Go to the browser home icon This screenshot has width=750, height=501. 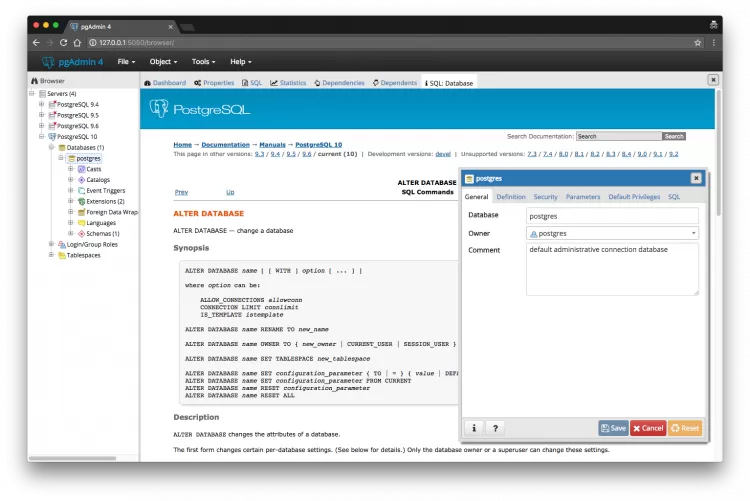click(77, 43)
